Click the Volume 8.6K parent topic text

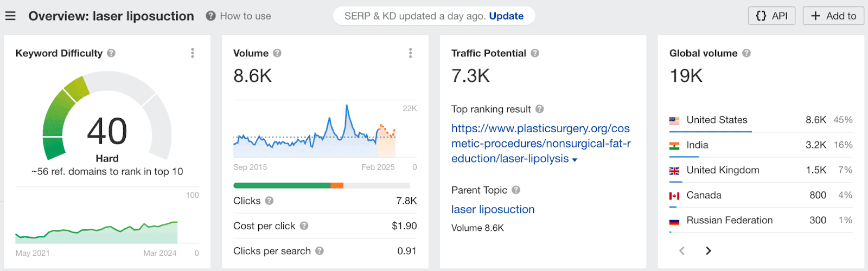pyautogui.click(x=477, y=228)
